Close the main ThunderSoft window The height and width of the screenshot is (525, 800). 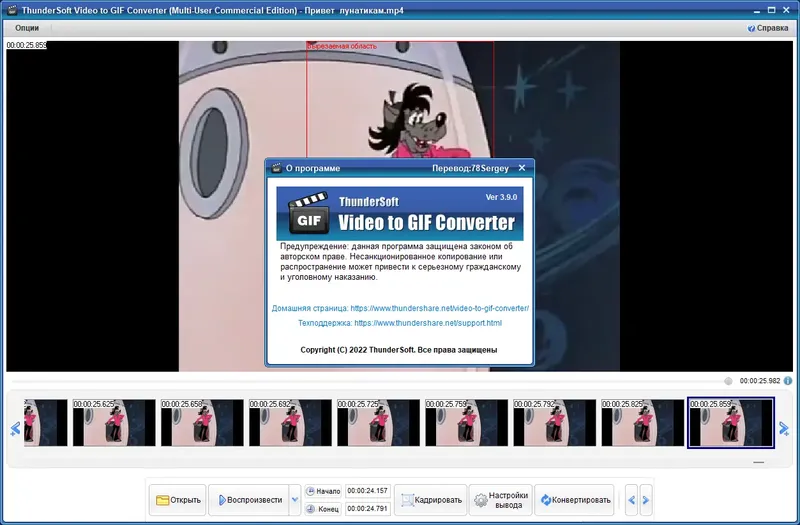pyautogui.click(x=786, y=10)
